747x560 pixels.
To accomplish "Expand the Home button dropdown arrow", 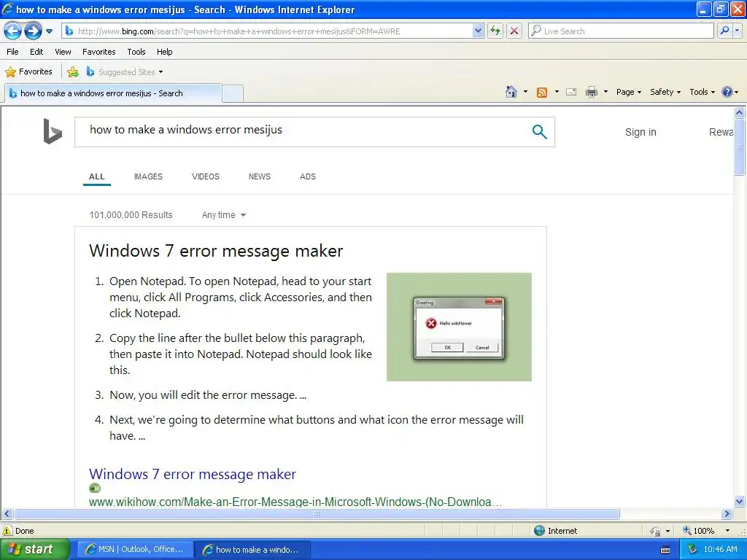I will pyautogui.click(x=525, y=92).
